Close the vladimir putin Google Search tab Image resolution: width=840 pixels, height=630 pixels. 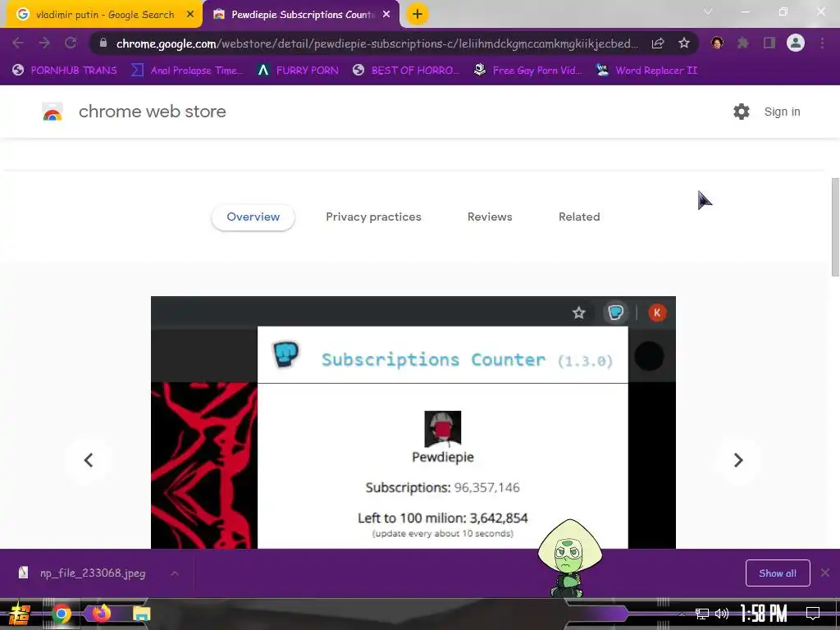190,15
